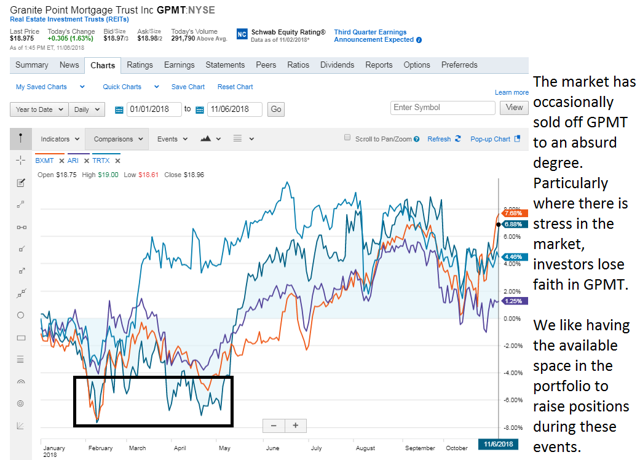Image resolution: width=640 pixels, height=460 pixels.
Task: Click Refresh to reload the chart
Action: pos(444,139)
